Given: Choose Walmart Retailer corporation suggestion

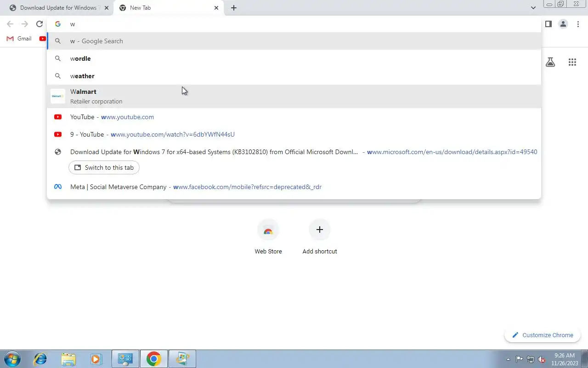Looking at the screenshot, I should point(294,96).
